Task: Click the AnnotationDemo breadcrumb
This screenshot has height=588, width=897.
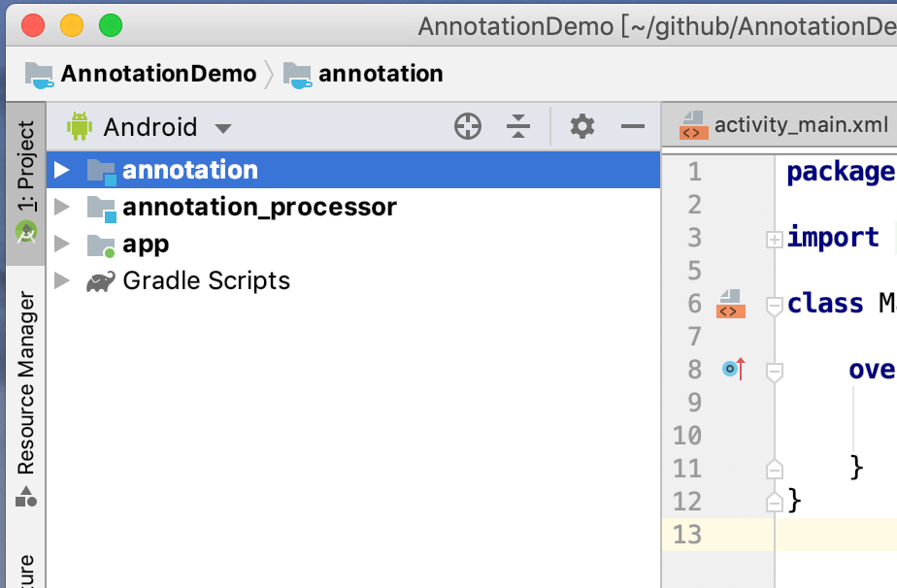Action: point(158,74)
